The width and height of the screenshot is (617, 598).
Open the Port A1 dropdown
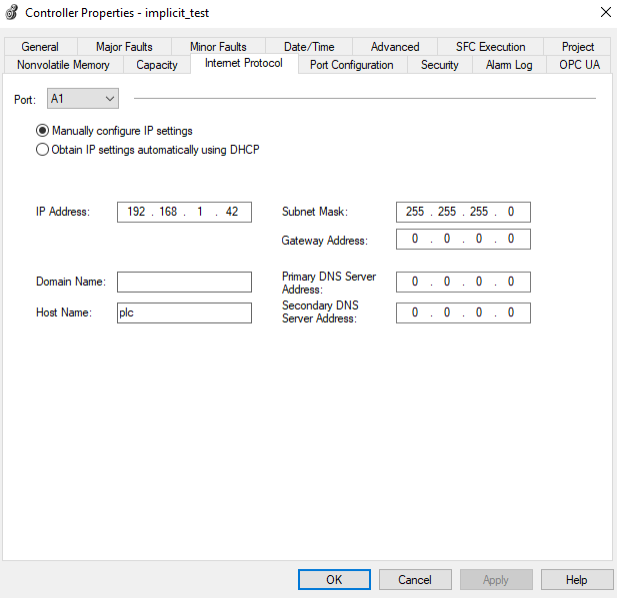(x=83, y=99)
